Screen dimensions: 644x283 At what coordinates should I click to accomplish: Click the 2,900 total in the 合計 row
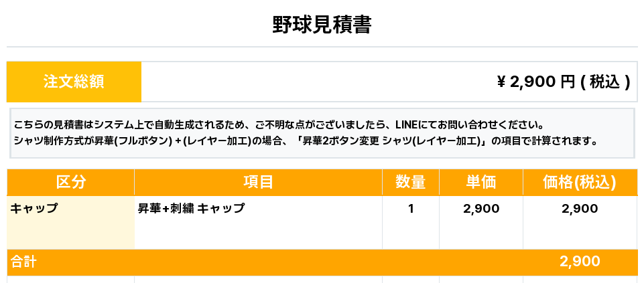pos(580,262)
